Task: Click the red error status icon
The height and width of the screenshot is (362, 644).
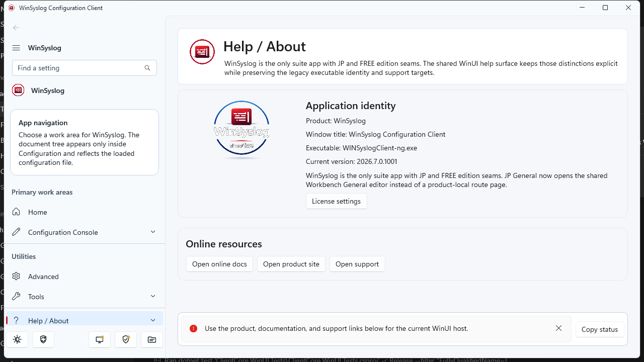Action: click(x=193, y=328)
